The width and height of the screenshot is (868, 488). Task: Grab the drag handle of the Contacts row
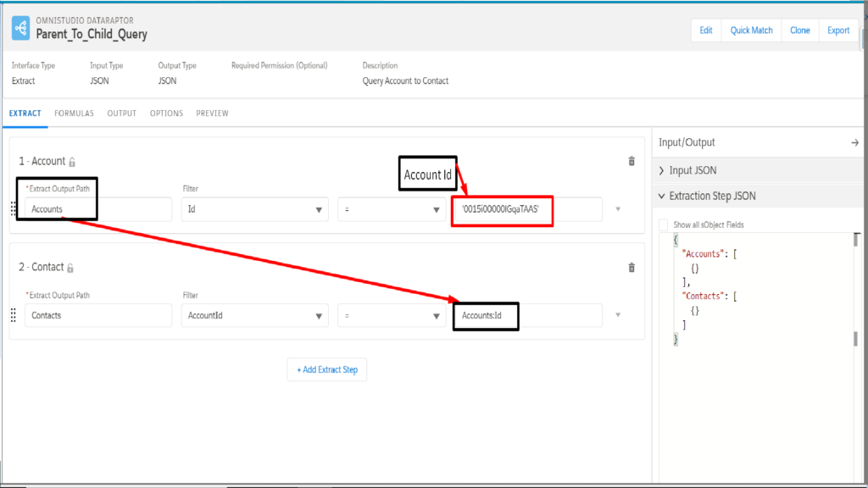point(14,315)
